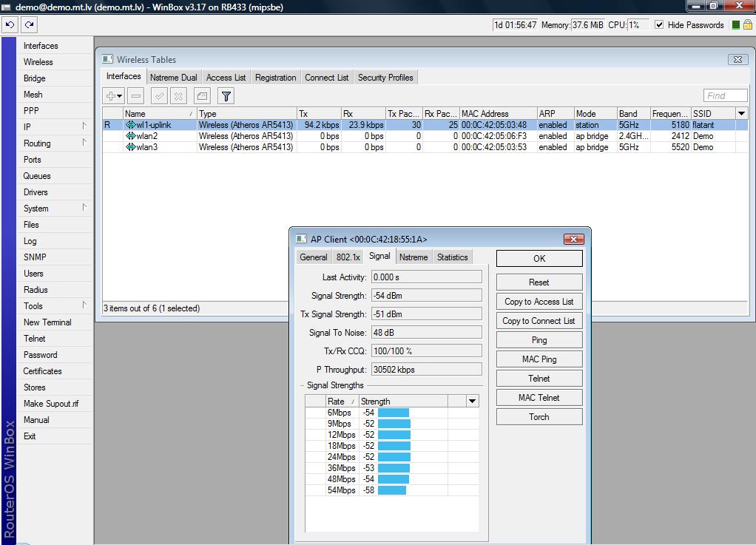
Task: Click the Redo arrow icon
Action: pos(29,24)
